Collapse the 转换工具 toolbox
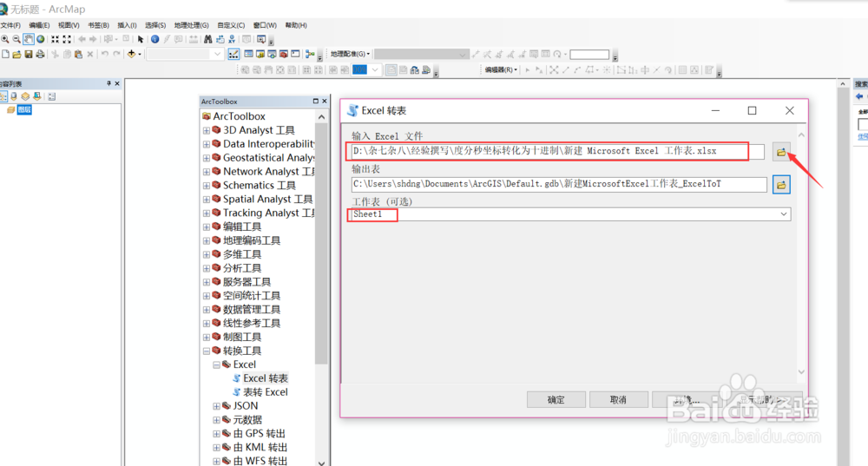868x466 pixels. [207, 351]
